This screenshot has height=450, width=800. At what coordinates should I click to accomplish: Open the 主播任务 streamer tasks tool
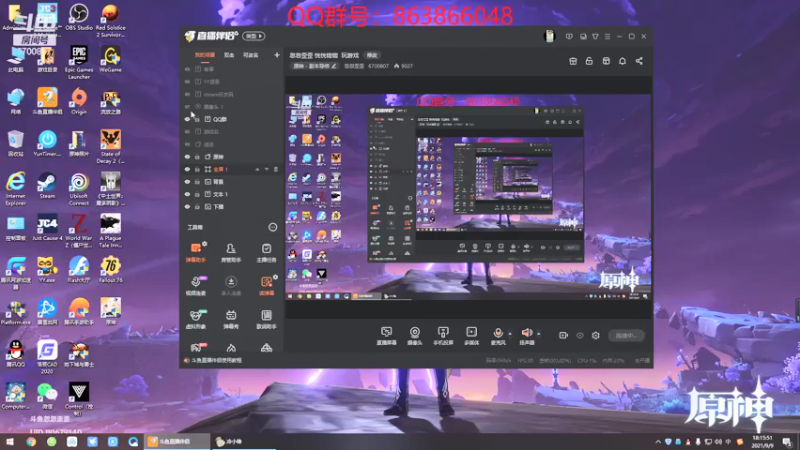266,252
